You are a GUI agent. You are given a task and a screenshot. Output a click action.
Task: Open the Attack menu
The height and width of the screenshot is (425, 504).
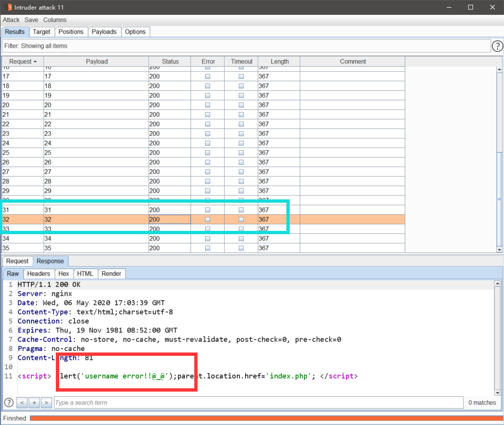pos(11,20)
